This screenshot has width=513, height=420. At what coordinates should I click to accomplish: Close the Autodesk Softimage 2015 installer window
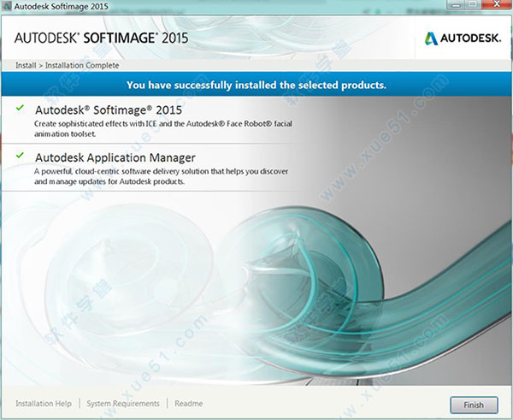coord(496,4)
